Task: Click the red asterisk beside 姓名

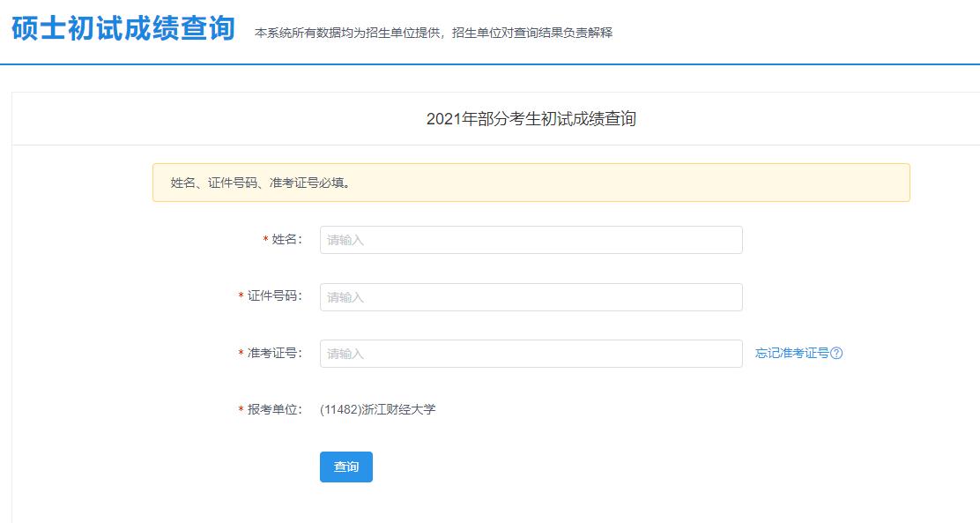Action: [265, 241]
